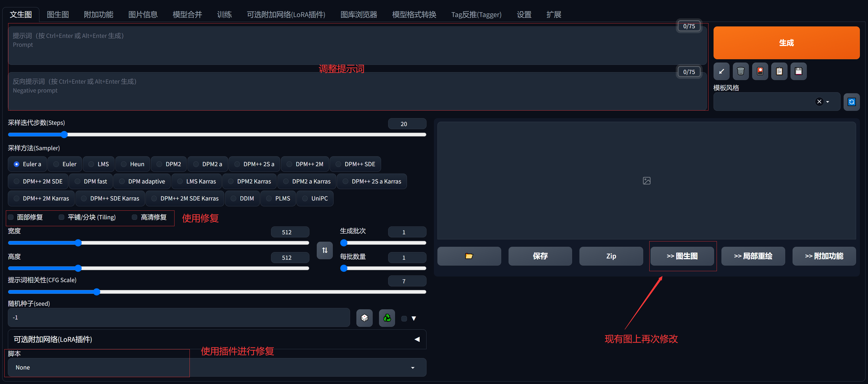Adjust the 提示词相关性(CFG Scale) slider
Viewport: 868px width, 384px height.
(x=217, y=292)
